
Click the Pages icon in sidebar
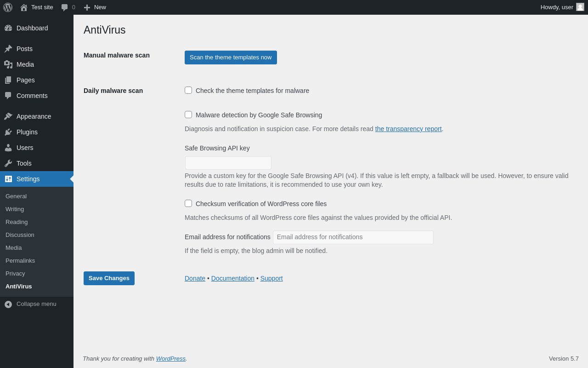pyautogui.click(x=8, y=80)
